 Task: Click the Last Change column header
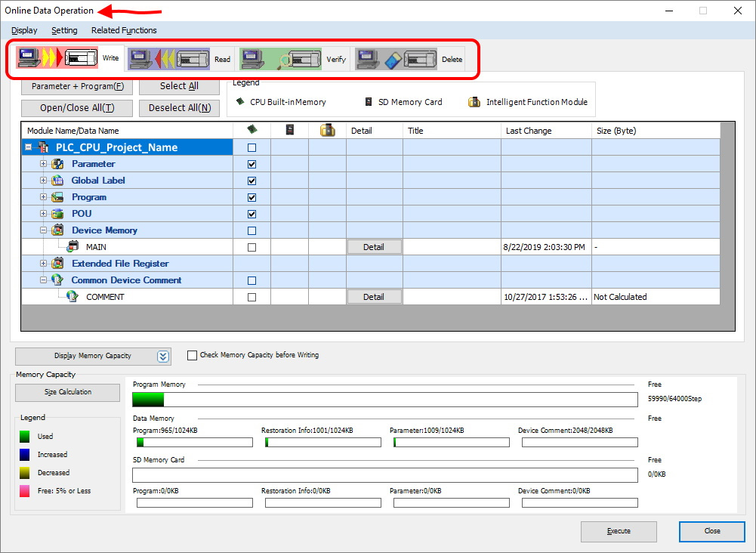[528, 130]
